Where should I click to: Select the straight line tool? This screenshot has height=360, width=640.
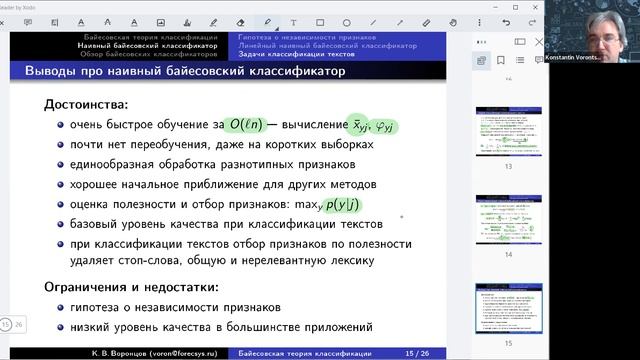[x=373, y=23]
